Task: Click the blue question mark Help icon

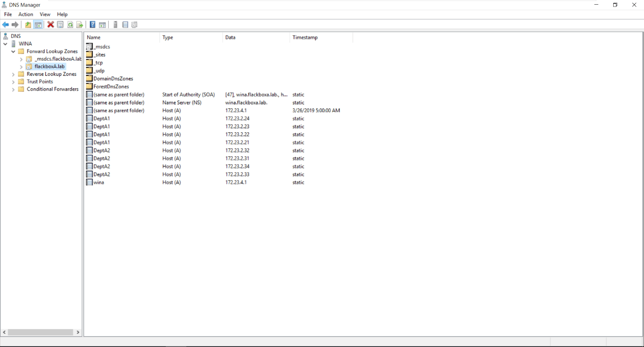Action: coord(92,25)
